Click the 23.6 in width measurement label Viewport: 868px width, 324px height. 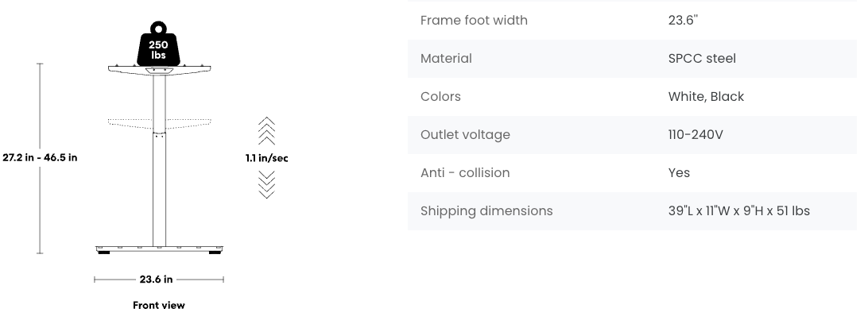[x=156, y=280]
